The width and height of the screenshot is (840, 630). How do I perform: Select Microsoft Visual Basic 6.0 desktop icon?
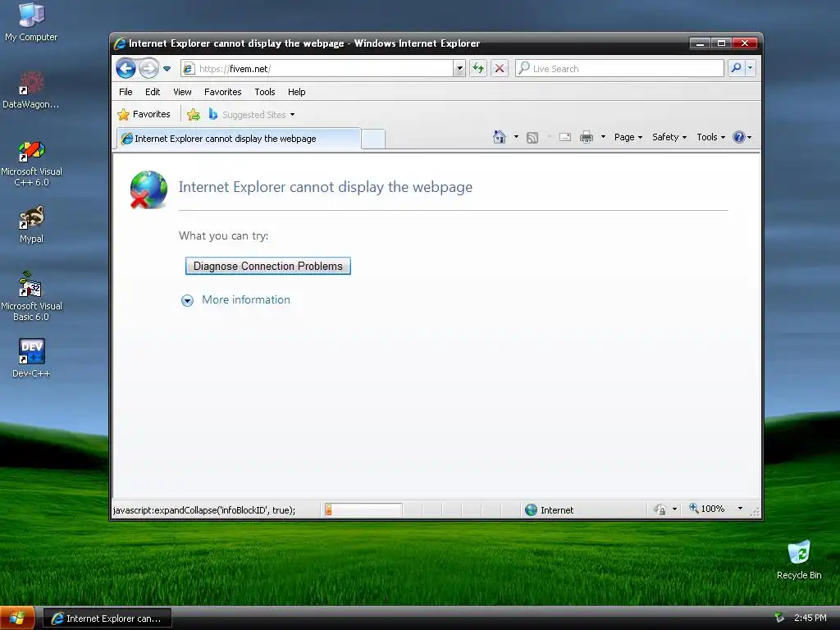point(32,296)
